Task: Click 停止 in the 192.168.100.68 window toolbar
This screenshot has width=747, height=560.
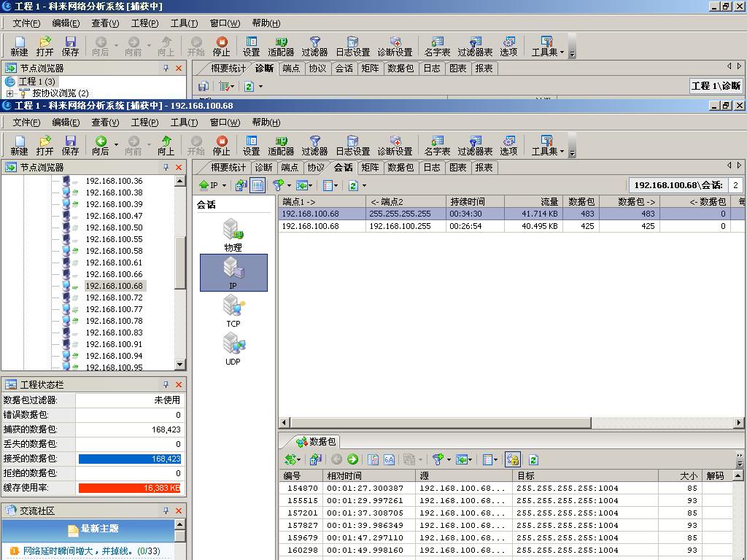Action: tap(221, 146)
